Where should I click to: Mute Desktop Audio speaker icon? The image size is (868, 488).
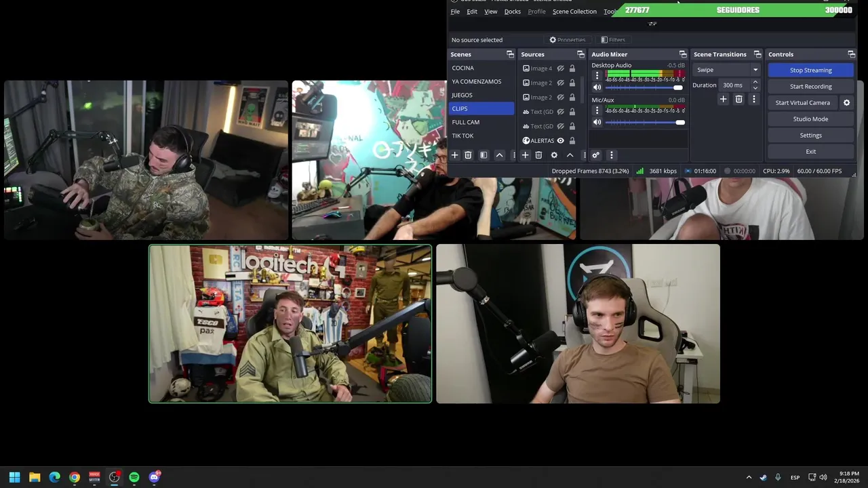[597, 87]
